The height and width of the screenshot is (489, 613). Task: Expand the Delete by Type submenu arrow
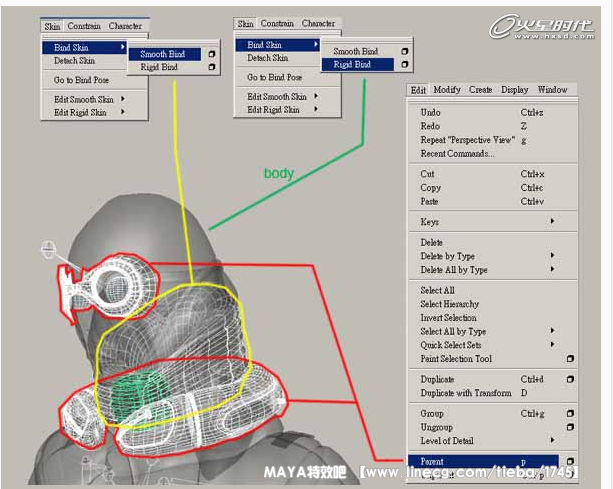tap(552, 256)
